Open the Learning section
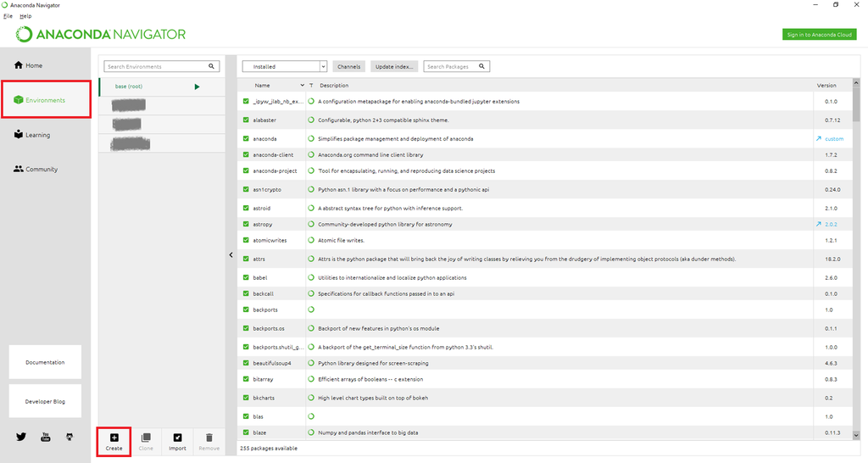 (x=32, y=135)
